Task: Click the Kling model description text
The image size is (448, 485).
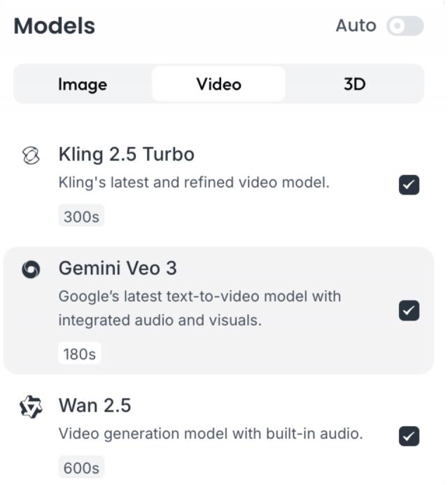Action: pyautogui.click(x=193, y=183)
